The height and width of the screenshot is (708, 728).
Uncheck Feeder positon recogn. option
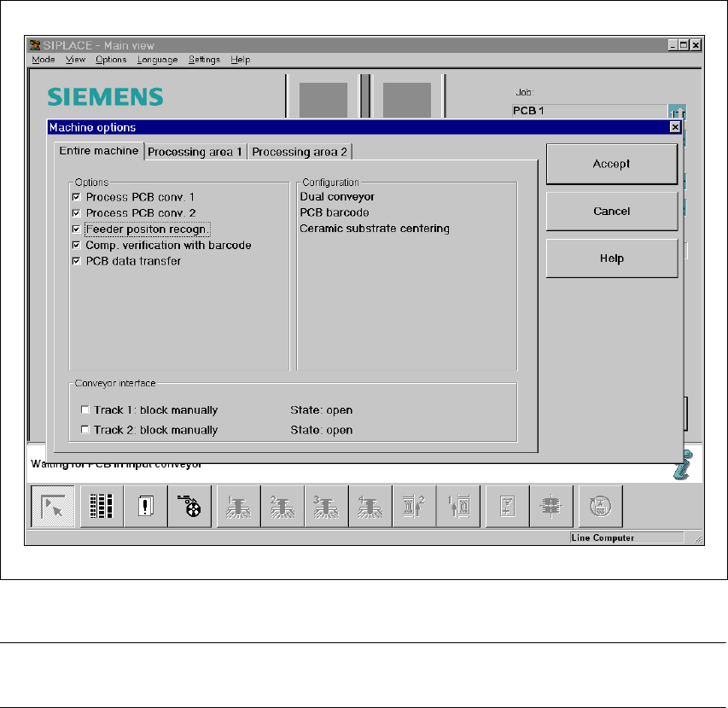[x=77, y=229]
